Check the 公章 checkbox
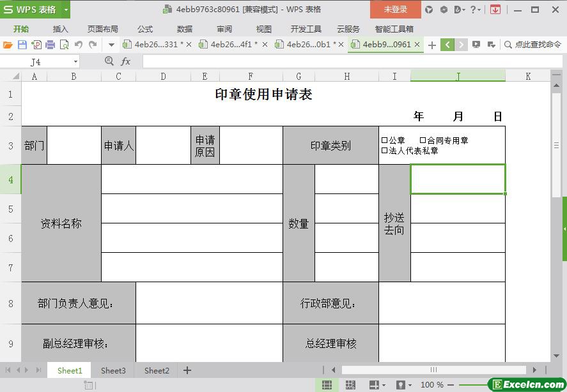The height and width of the screenshot is (392, 567). 384,140
